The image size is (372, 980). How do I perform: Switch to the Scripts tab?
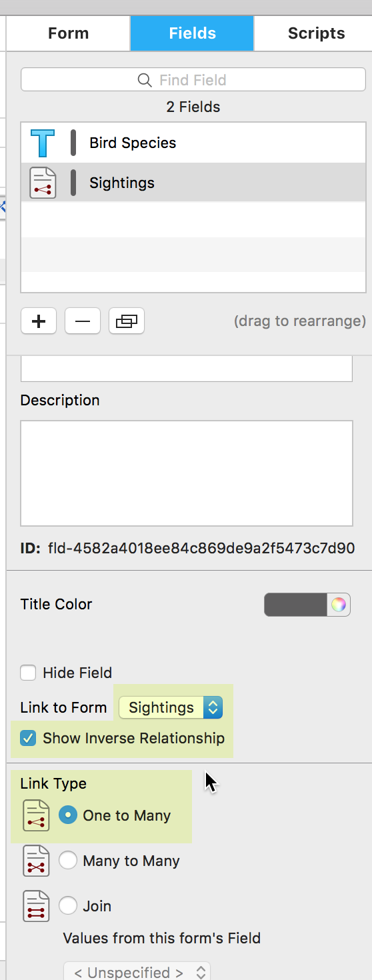tap(316, 33)
